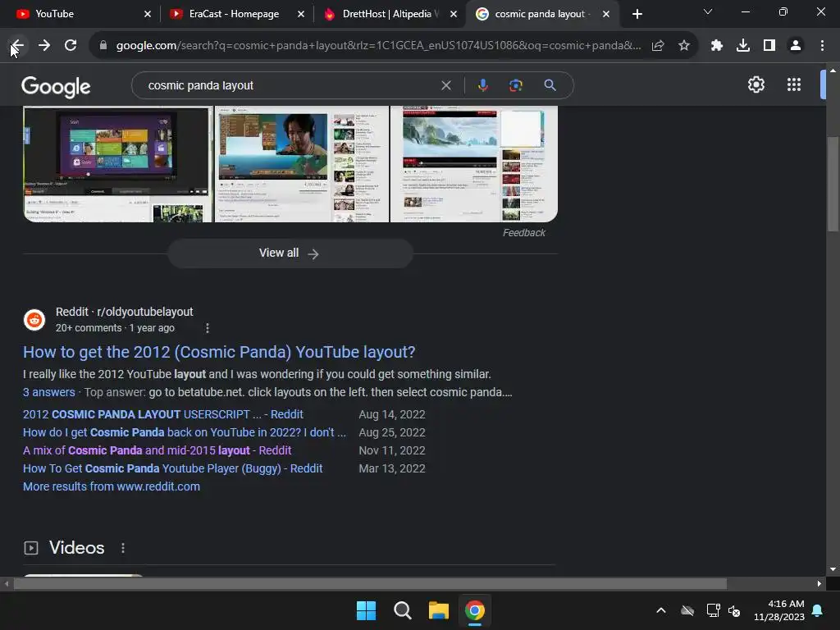Open Chrome from the taskbar
840x630 pixels.
point(475,610)
